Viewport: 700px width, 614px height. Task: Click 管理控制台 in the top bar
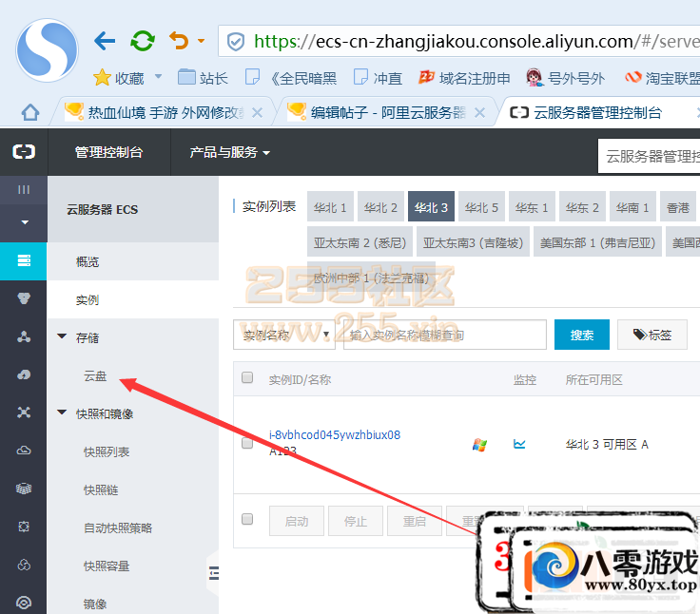click(109, 152)
